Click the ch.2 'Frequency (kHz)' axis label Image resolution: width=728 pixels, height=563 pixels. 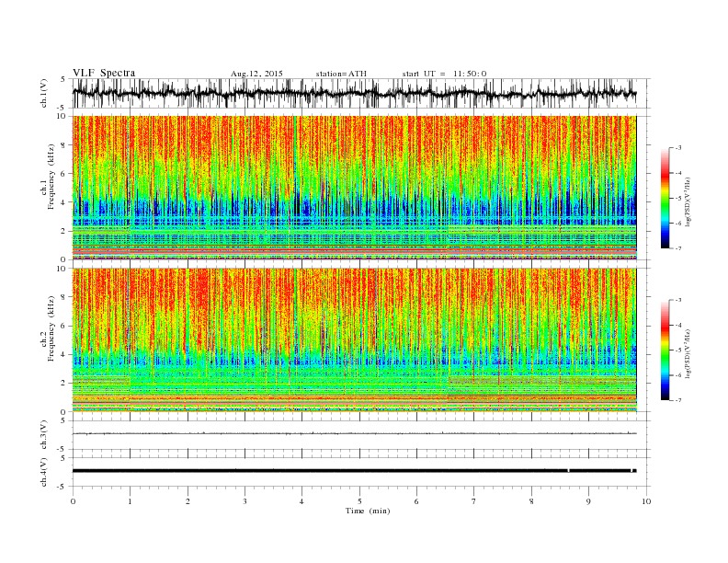point(51,328)
